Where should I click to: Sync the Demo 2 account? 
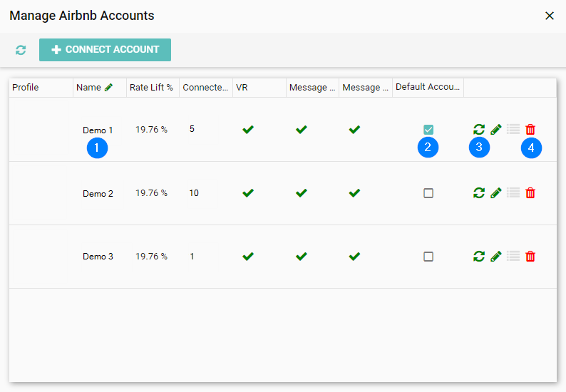pyautogui.click(x=479, y=193)
